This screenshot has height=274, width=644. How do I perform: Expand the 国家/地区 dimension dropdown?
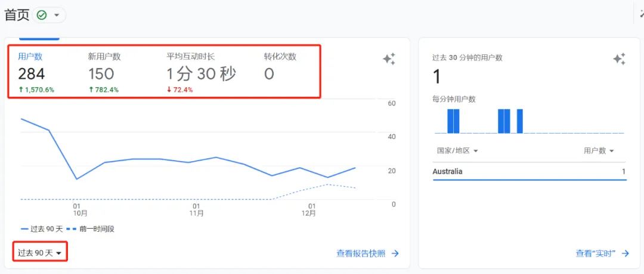click(457, 151)
